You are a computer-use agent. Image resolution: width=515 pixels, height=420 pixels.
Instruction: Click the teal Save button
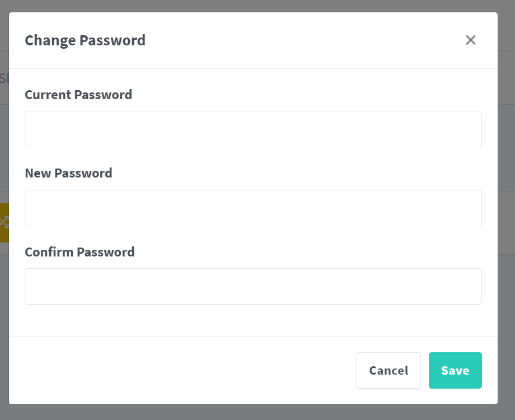point(455,370)
